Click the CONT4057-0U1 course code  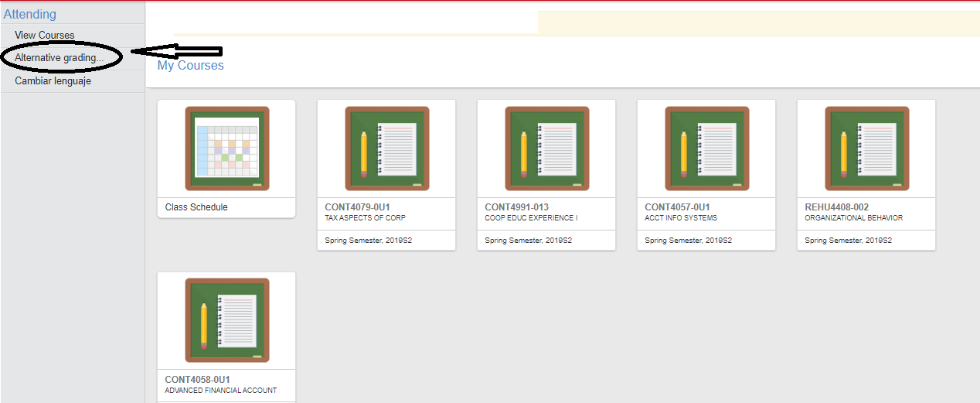point(677,207)
